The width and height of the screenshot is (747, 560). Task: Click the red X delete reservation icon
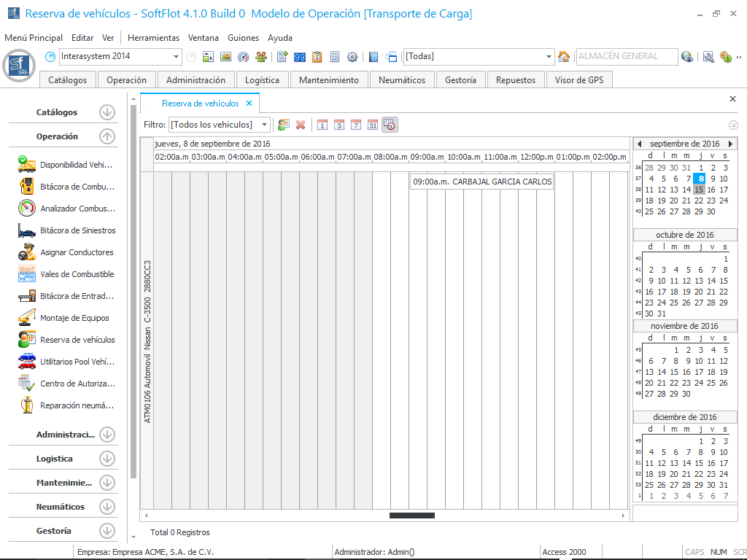coord(300,125)
